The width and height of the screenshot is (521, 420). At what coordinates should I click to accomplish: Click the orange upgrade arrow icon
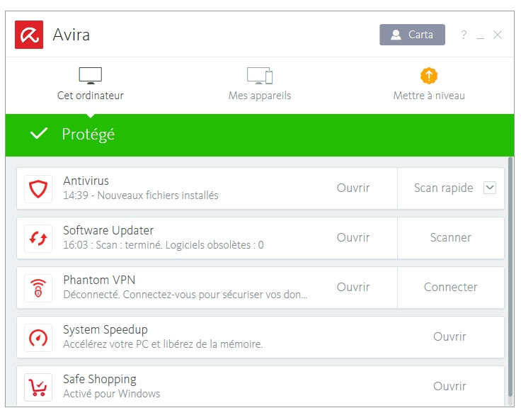pyautogui.click(x=429, y=75)
